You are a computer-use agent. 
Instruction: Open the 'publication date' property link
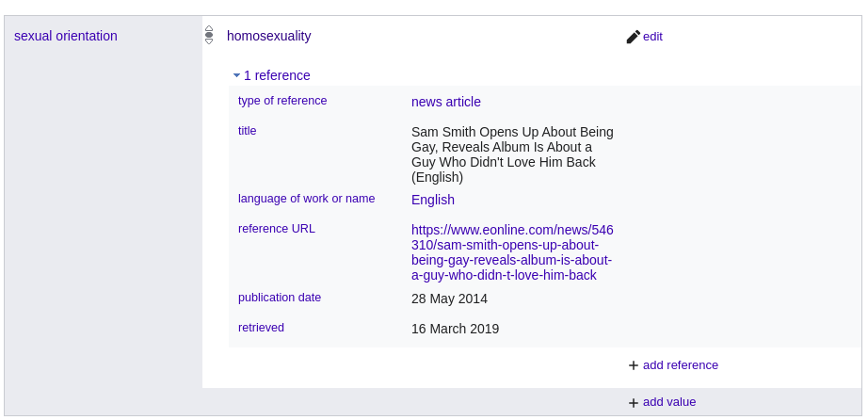[279, 298]
